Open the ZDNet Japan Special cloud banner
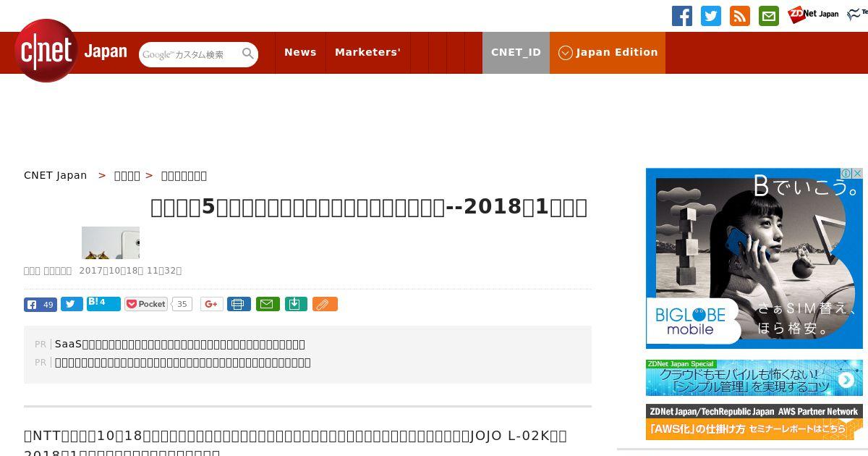Screen dimensions: 868x456 pos(754,378)
